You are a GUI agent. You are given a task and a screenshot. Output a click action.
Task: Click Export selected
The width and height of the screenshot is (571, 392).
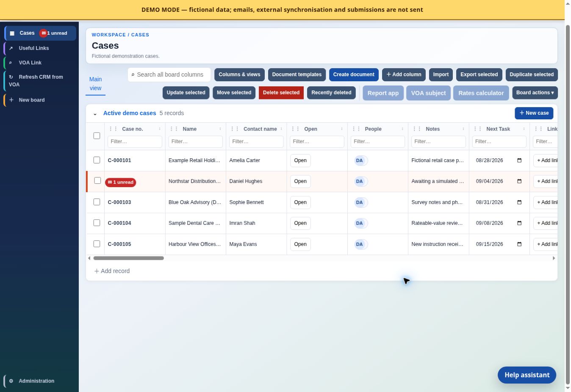pos(479,75)
